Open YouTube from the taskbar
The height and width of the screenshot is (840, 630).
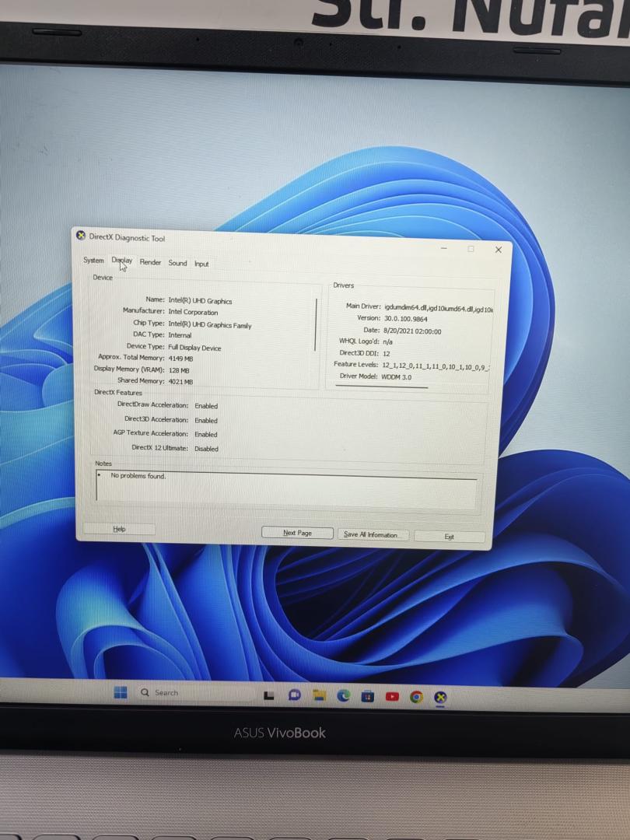[x=392, y=695]
